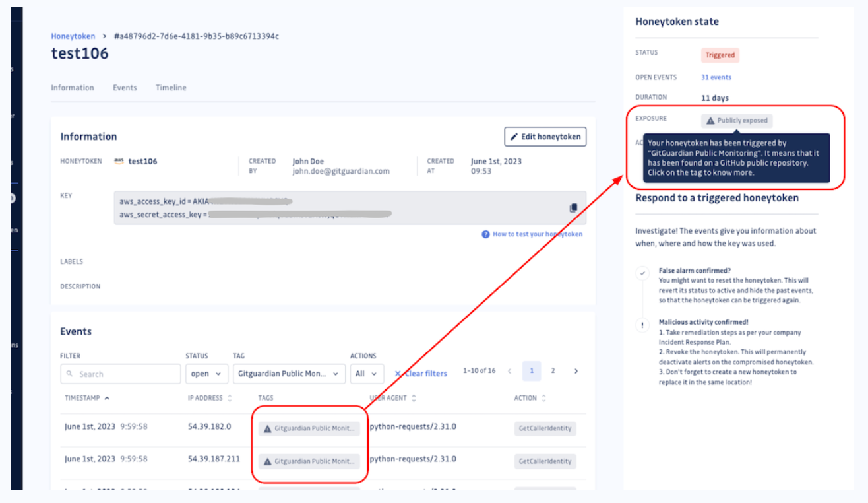The image size is (868, 503).
Task: Sort by Timestamp column arrow
Action: (x=107, y=398)
